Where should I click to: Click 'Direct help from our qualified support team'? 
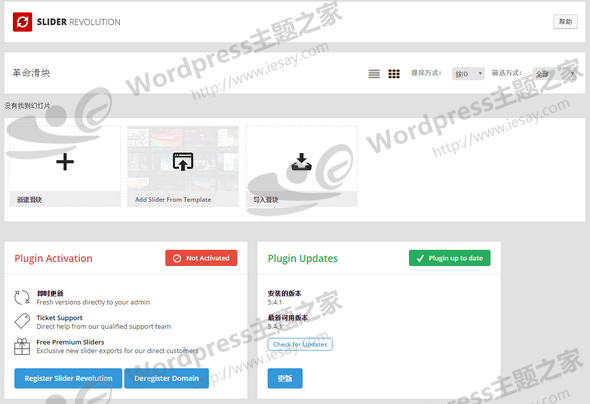[103, 327]
